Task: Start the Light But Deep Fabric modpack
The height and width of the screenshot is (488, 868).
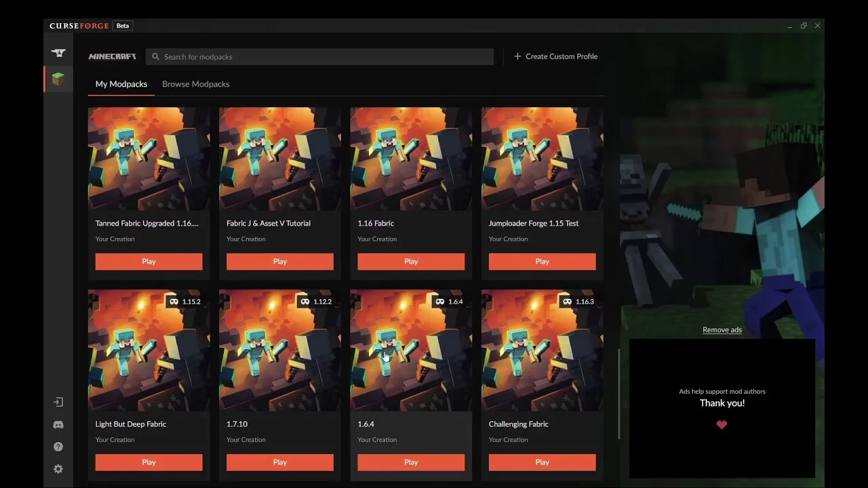Action: 149,462
